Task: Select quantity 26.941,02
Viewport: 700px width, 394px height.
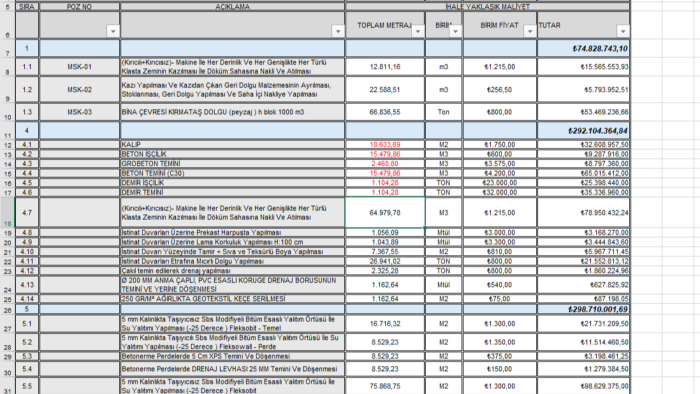Action: [385, 261]
